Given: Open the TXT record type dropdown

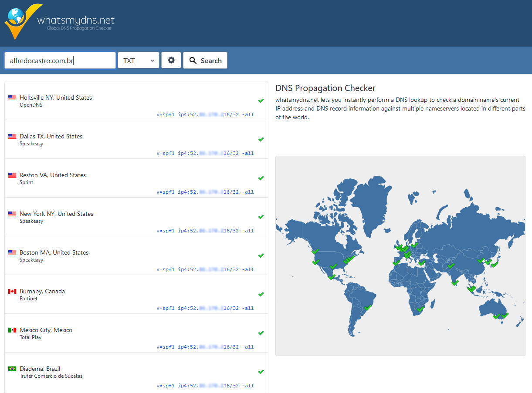Looking at the screenshot, I should coord(139,60).
